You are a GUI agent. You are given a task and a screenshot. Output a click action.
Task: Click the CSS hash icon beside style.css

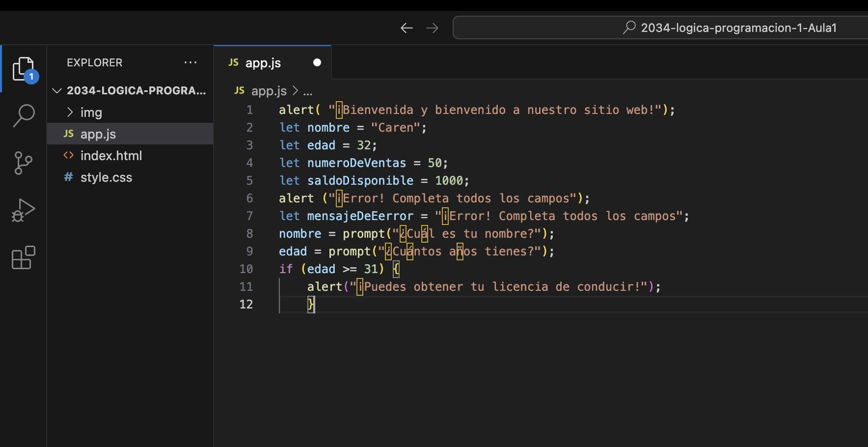pos(69,177)
